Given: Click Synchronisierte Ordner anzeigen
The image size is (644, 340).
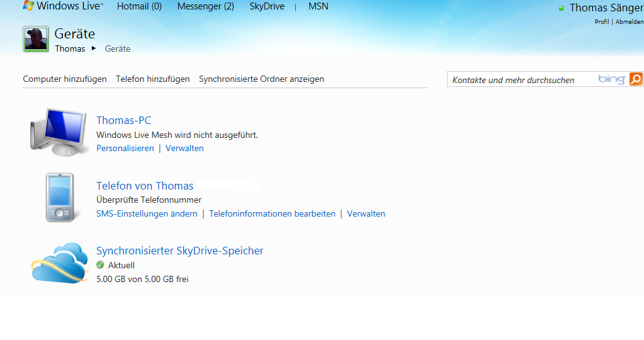Looking at the screenshot, I should (x=261, y=79).
